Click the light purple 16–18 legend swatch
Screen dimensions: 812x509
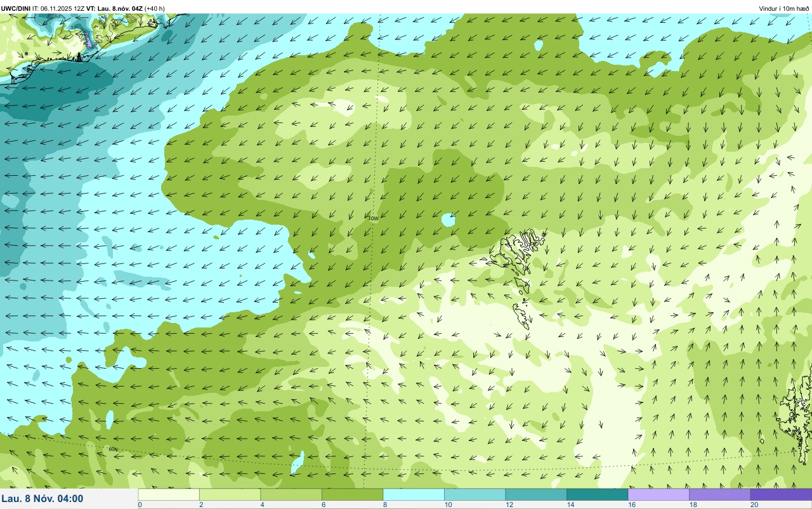pyautogui.click(x=658, y=494)
